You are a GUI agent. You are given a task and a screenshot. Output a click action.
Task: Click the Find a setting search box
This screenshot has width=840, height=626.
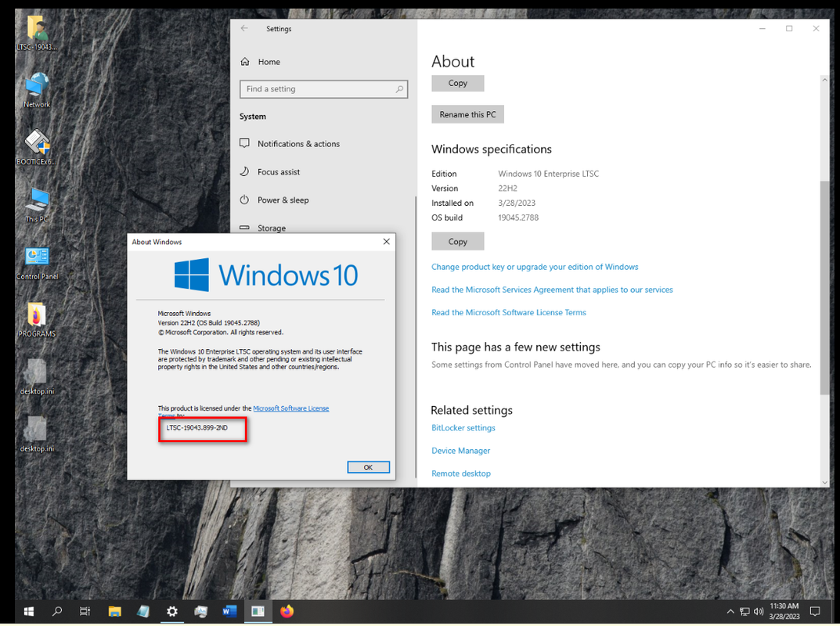pyautogui.click(x=323, y=89)
